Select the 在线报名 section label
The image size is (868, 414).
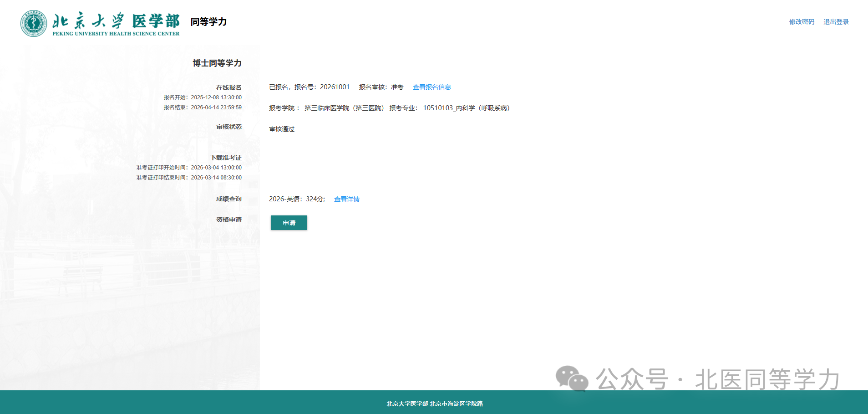pyautogui.click(x=230, y=87)
